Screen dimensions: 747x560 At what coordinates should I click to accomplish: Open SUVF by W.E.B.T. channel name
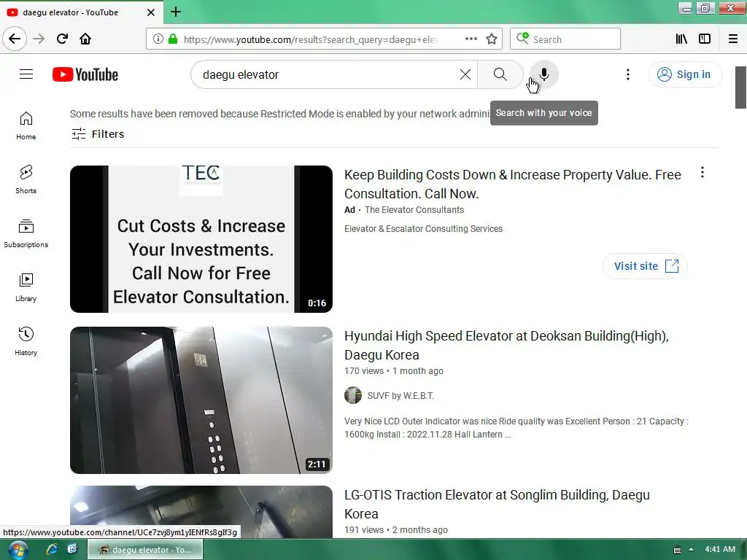(x=400, y=396)
